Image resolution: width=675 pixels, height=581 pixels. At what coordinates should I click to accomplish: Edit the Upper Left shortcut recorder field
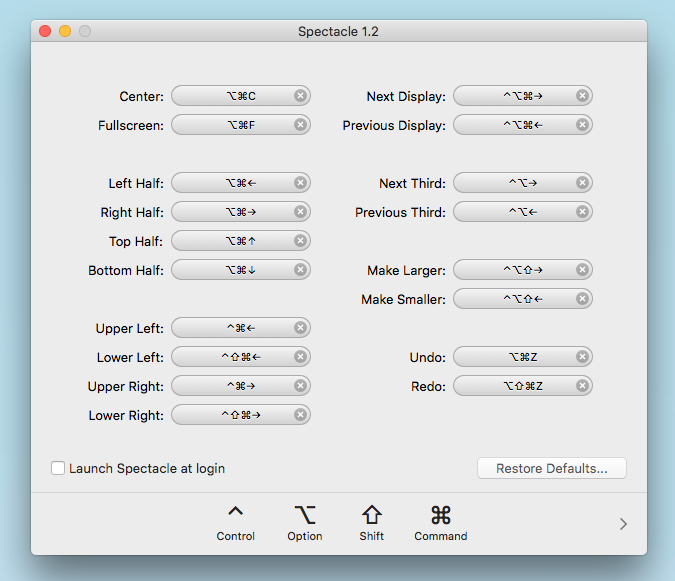(241, 328)
